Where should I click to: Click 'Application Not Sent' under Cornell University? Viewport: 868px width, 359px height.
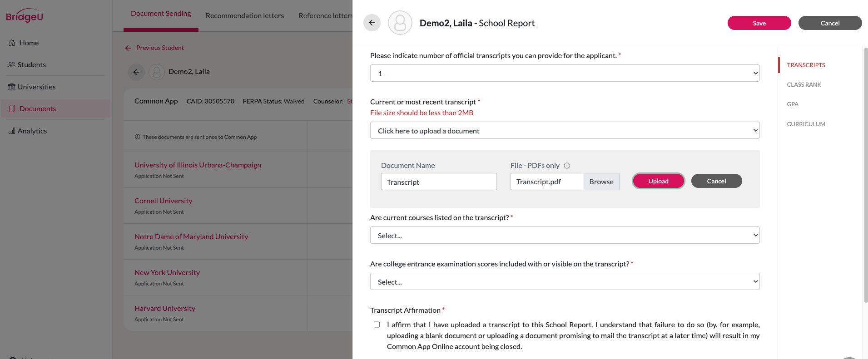click(159, 212)
